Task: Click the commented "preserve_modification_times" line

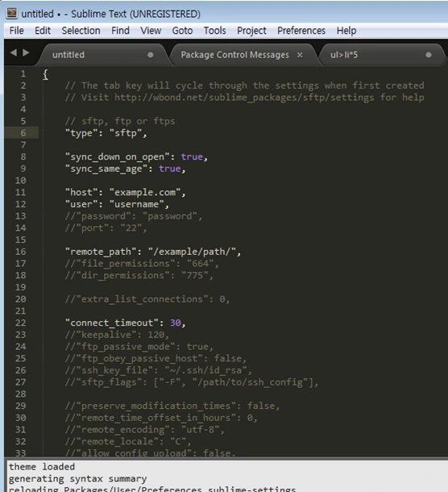Action: pyautogui.click(x=172, y=406)
